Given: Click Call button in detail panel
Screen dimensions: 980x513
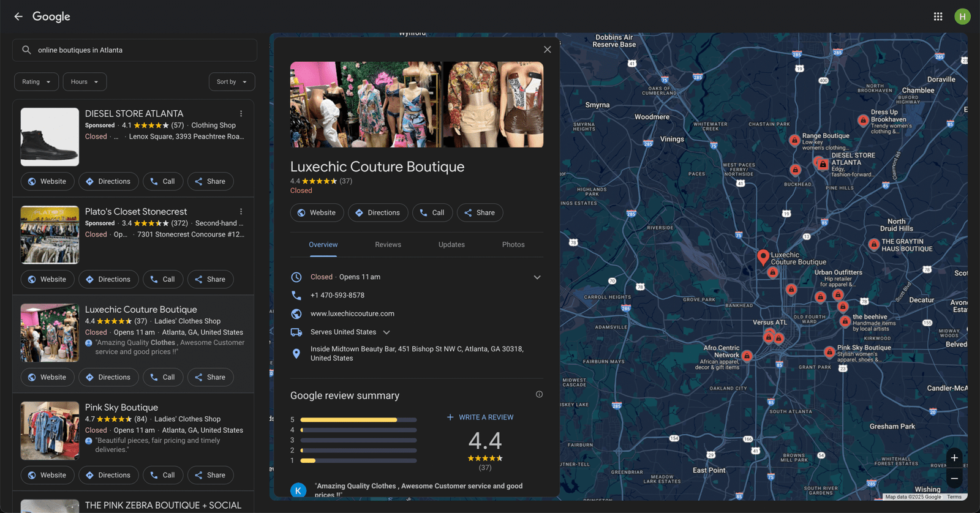Looking at the screenshot, I should 432,213.
